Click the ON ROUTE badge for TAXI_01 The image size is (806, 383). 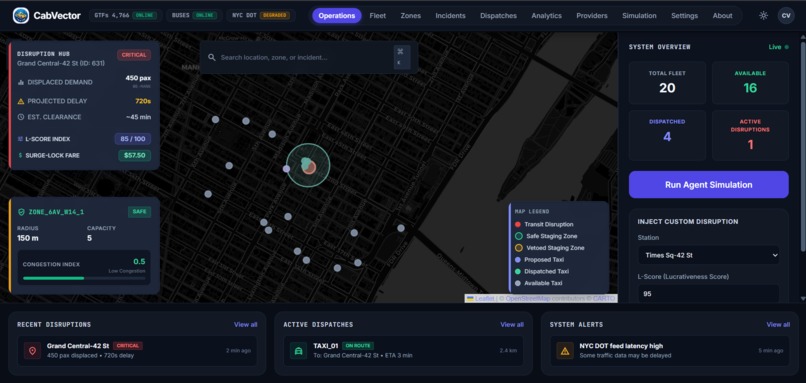(358, 346)
